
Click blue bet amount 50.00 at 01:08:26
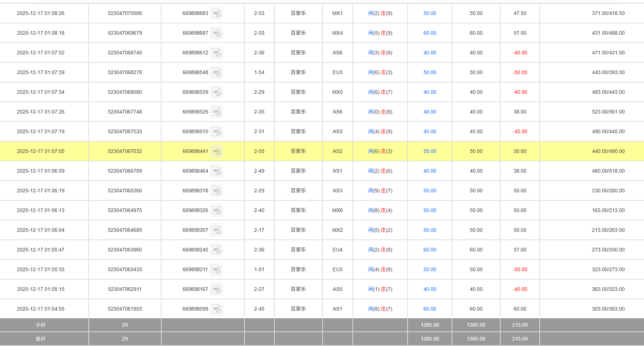[x=429, y=13]
